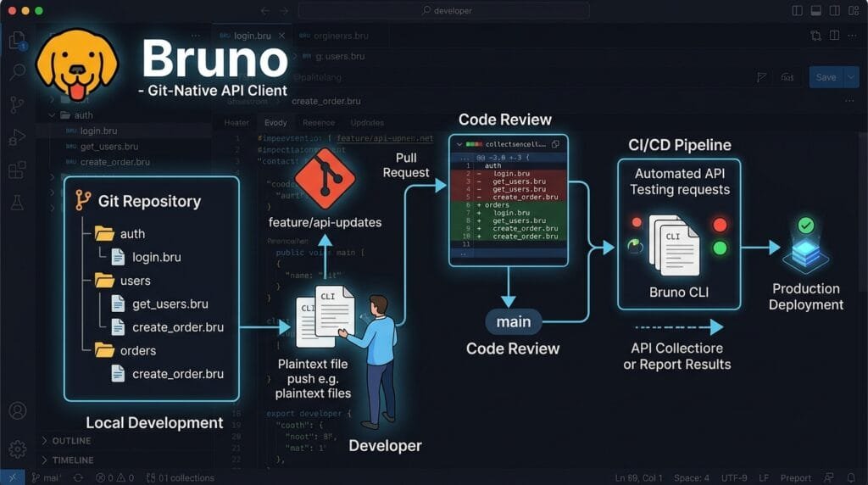Viewport: 868px width, 485px height.
Task: Go back with the left arrow
Action: tap(265, 10)
